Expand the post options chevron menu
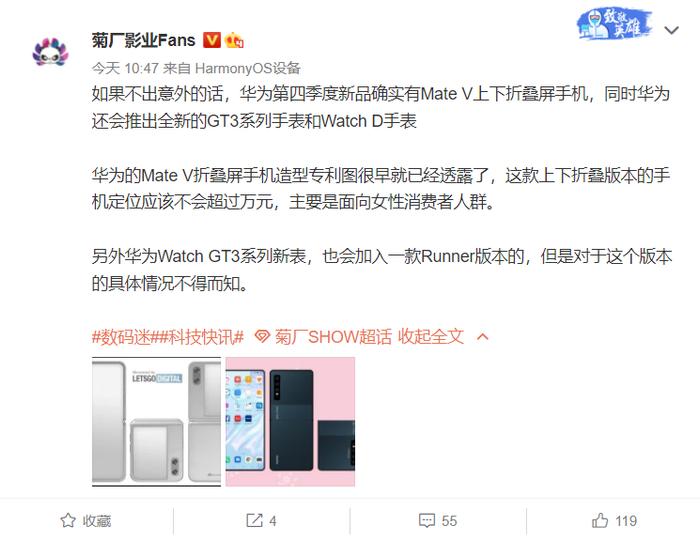700x541 pixels. (x=671, y=30)
